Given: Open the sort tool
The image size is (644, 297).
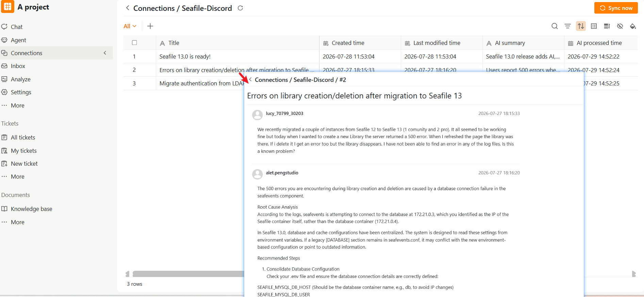Looking at the screenshot, I should point(581,26).
